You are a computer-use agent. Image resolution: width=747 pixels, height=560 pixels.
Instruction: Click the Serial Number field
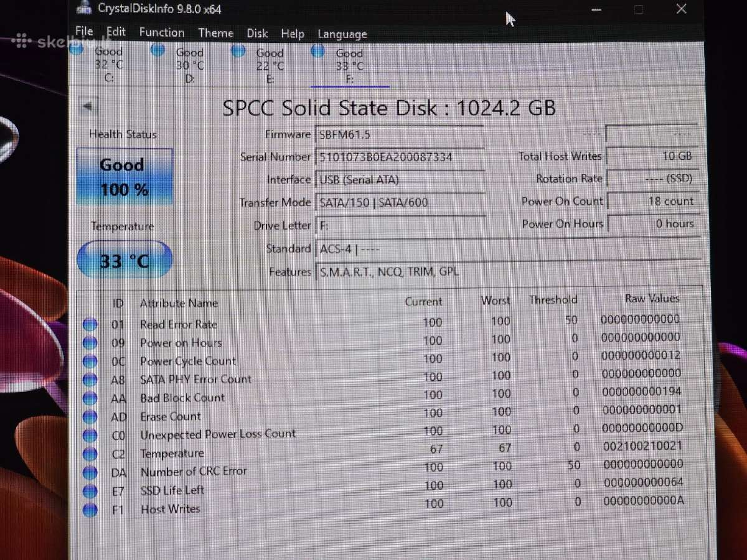[400, 157]
